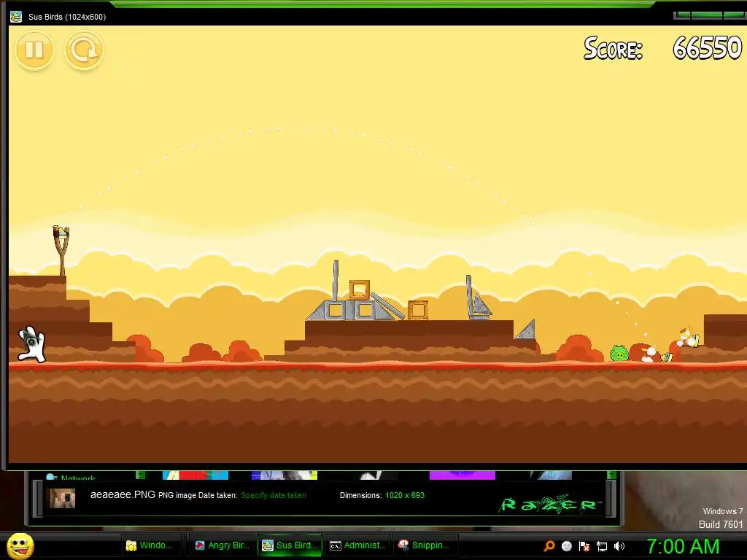Screen dimensions: 747x560
Task: Open the volume speaker tray icon
Action: (x=619, y=546)
